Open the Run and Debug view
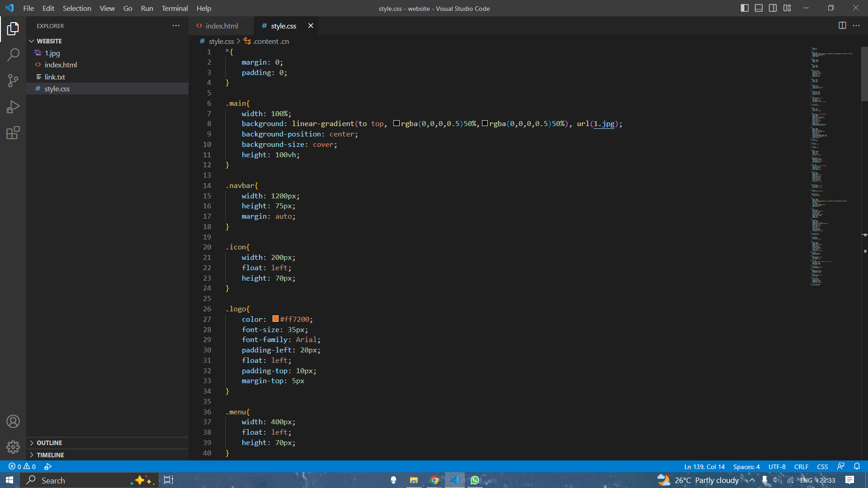 [13, 106]
